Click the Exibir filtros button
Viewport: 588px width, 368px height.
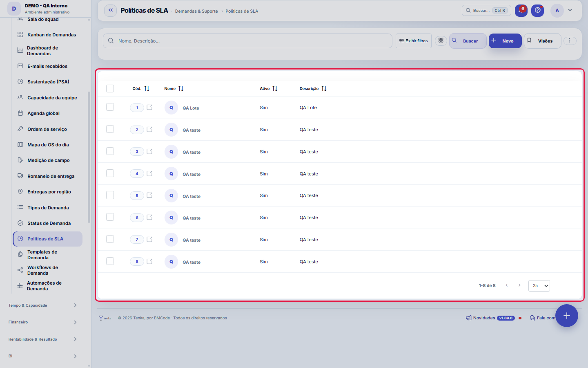[414, 41]
